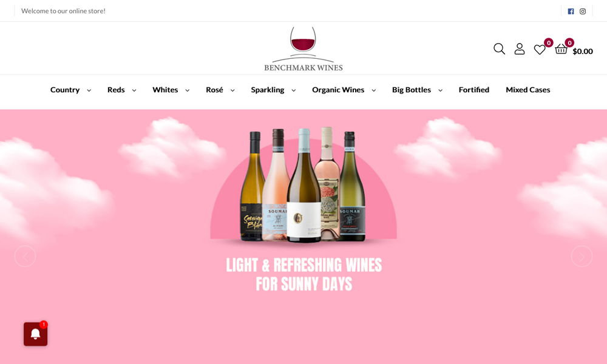Select Organic Wines in navigation
607x364 pixels.
[x=338, y=90]
